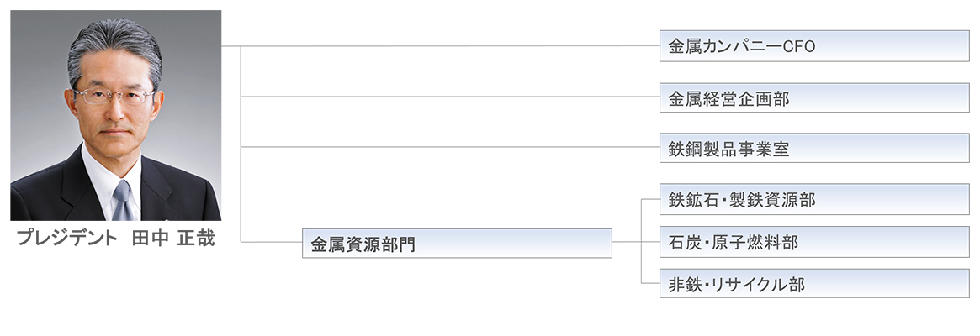Click the line between trunk and 金属資源部門
The width and height of the screenshot is (980, 336).
pyautogui.click(x=271, y=243)
